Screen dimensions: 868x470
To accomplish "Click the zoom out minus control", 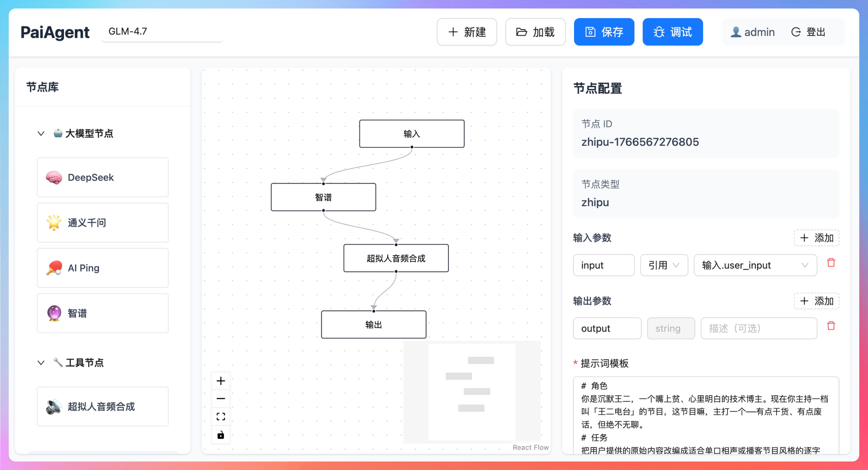I will tap(221, 399).
